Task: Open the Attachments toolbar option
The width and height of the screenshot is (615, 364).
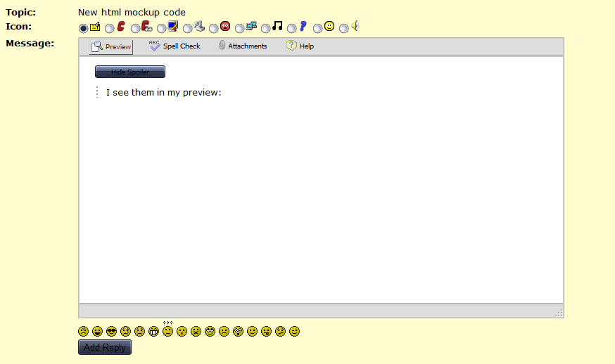Action: [242, 46]
